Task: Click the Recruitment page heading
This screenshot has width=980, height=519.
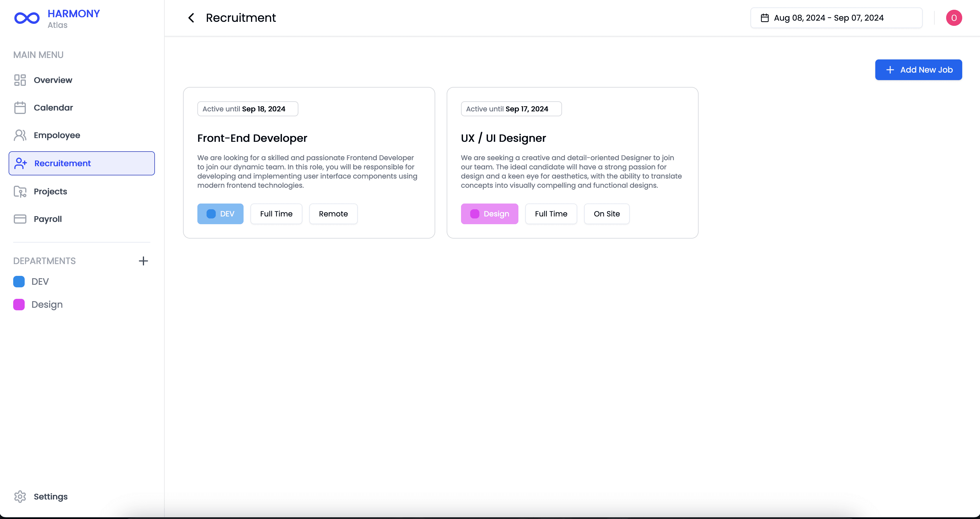Action: coord(241,18)
